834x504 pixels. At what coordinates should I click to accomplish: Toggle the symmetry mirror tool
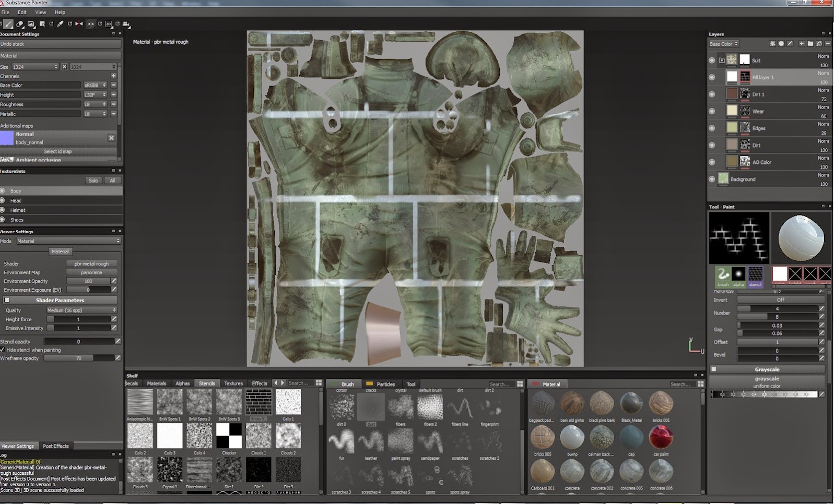79,24
